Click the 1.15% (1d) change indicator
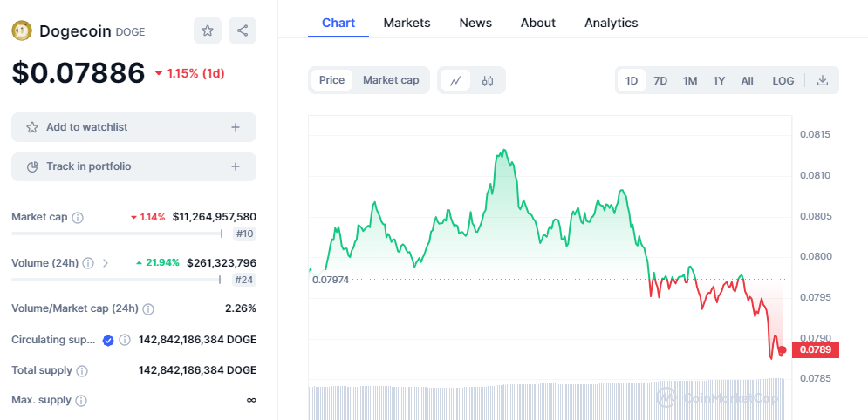868x420 pixels. tap(189, 73)
